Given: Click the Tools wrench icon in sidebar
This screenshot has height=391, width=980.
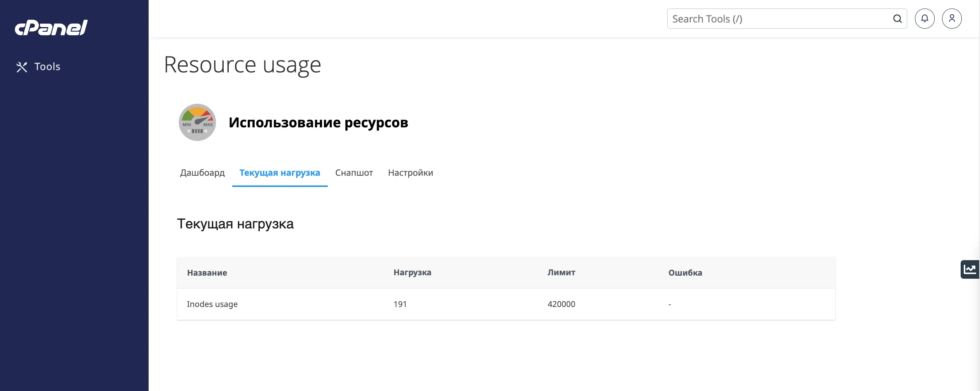Looking at the screenshot, I should pyautogui.click(x=22, y=67).
